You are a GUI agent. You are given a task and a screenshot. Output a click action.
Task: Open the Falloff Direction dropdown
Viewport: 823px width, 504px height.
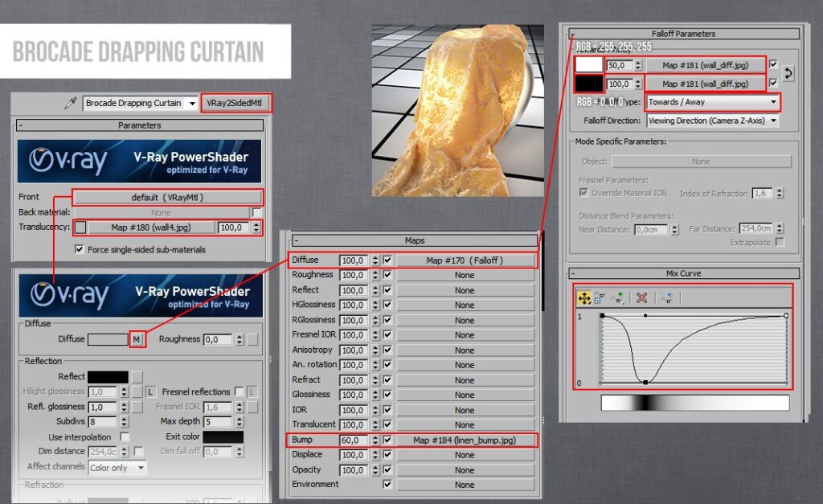point(713,121)
